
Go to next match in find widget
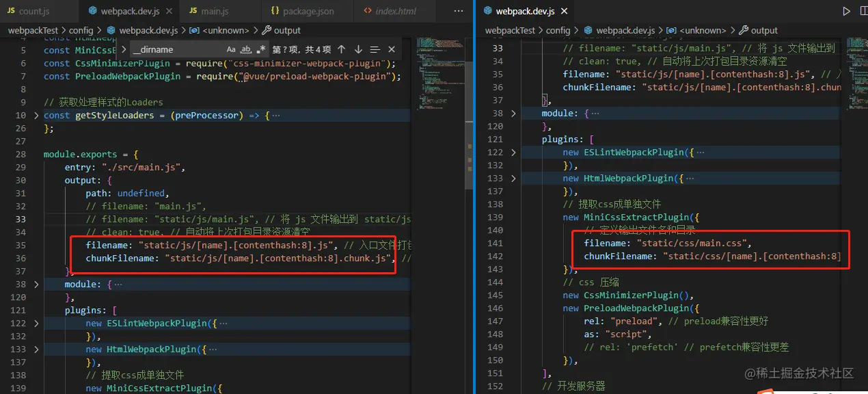358,49
